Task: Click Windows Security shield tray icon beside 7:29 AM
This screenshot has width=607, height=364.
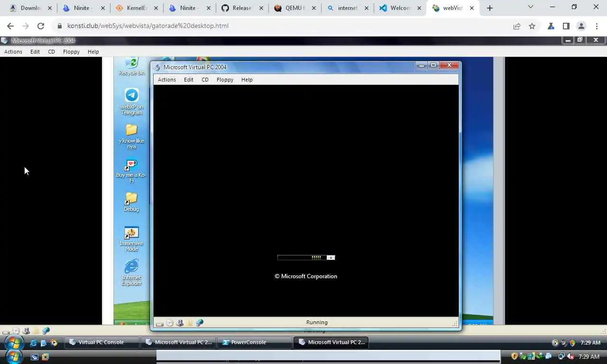Action: point(572,343)
